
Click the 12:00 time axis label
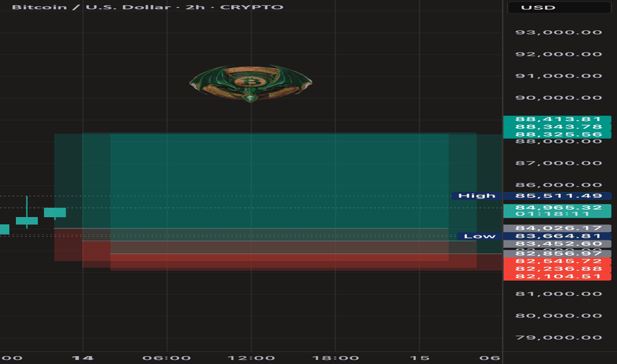[251, 358]
